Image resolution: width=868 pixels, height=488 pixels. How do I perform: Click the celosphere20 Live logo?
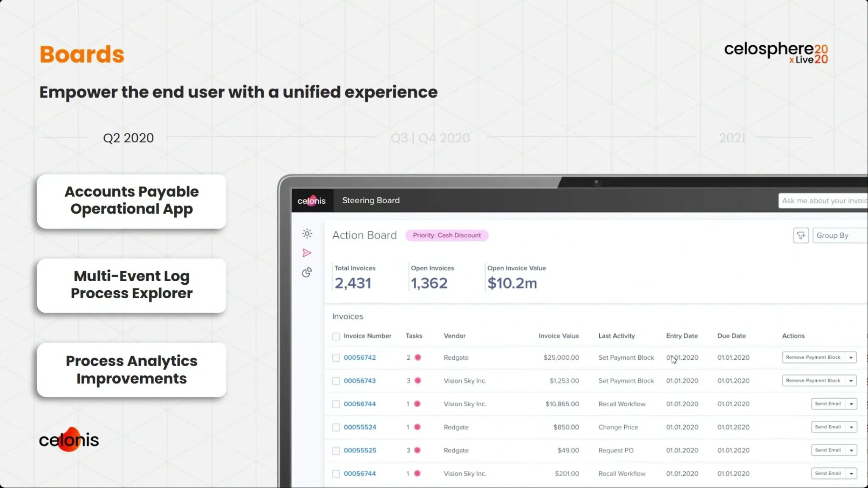[x=776, y=53]
